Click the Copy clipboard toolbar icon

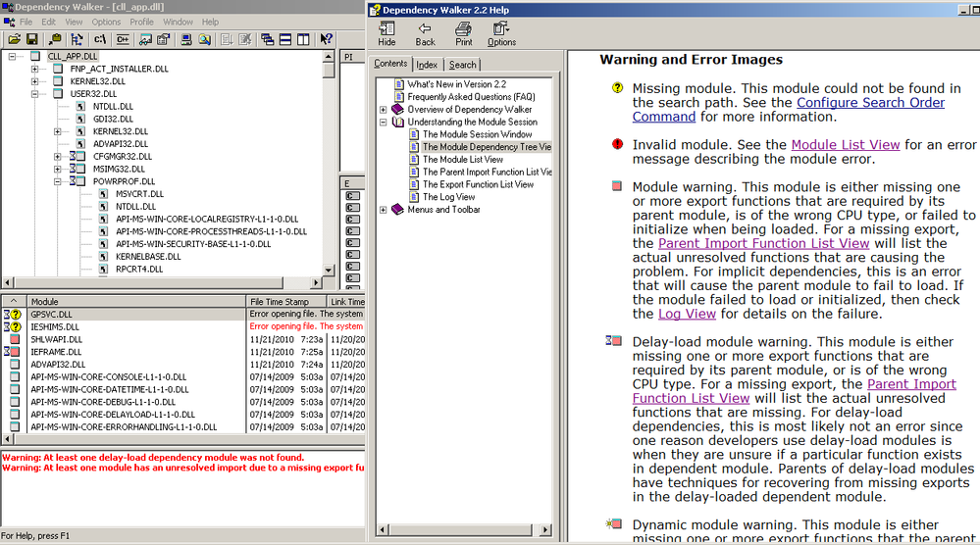(55, 39)
